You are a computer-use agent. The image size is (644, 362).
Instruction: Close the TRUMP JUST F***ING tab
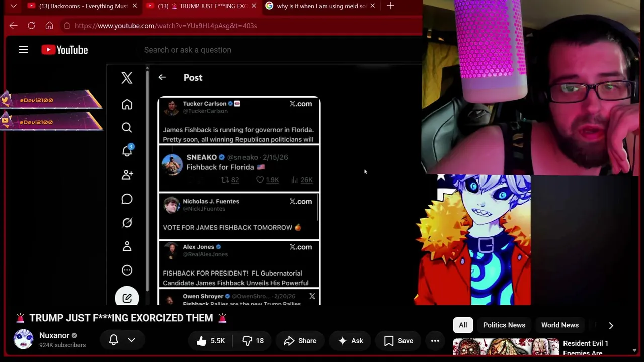(254, 6)
